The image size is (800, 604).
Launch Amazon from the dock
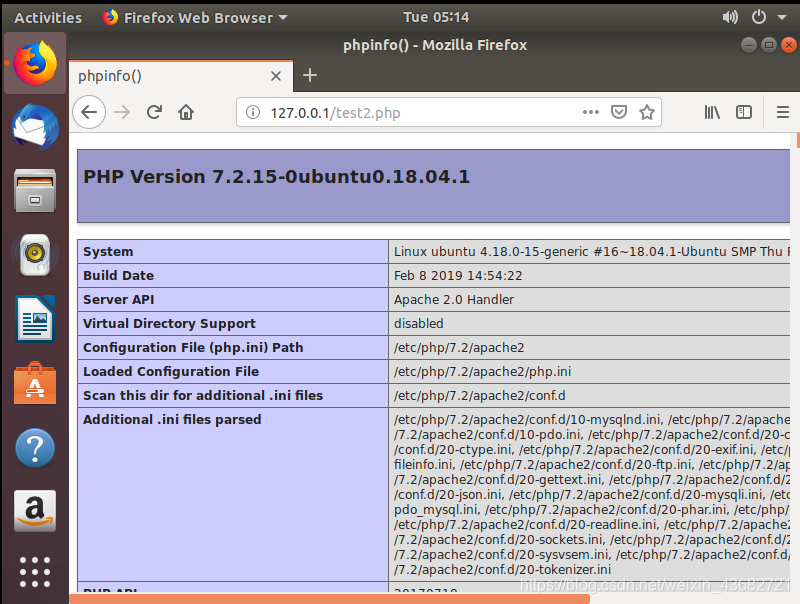(35, 511)
